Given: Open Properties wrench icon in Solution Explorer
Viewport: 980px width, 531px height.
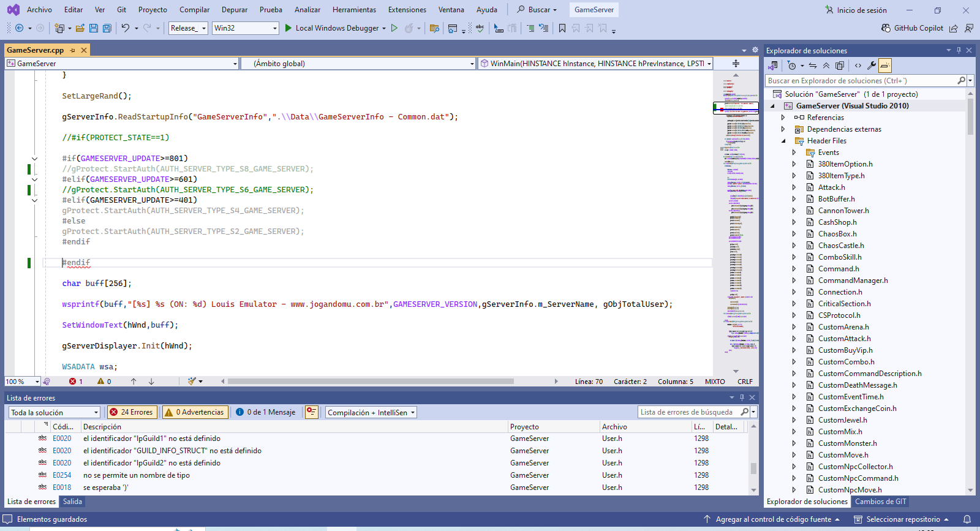Looking at the screenshot, I should [872, 66].
